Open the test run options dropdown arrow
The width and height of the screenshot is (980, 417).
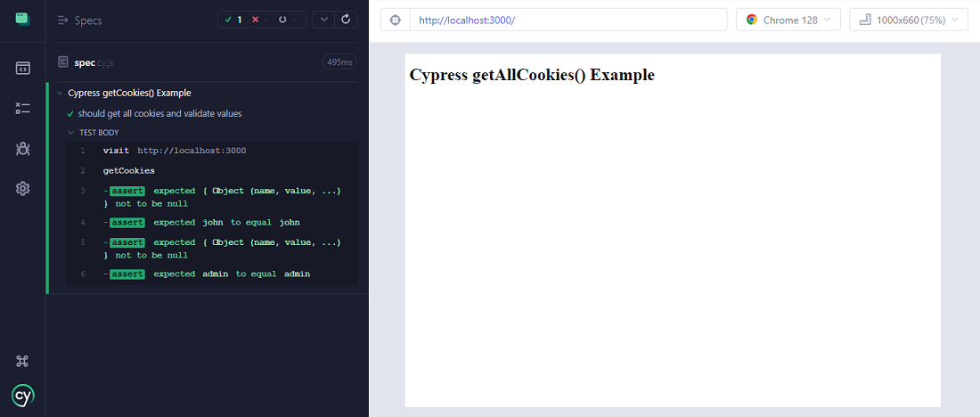pyautogui.click(x=323, y=20)
